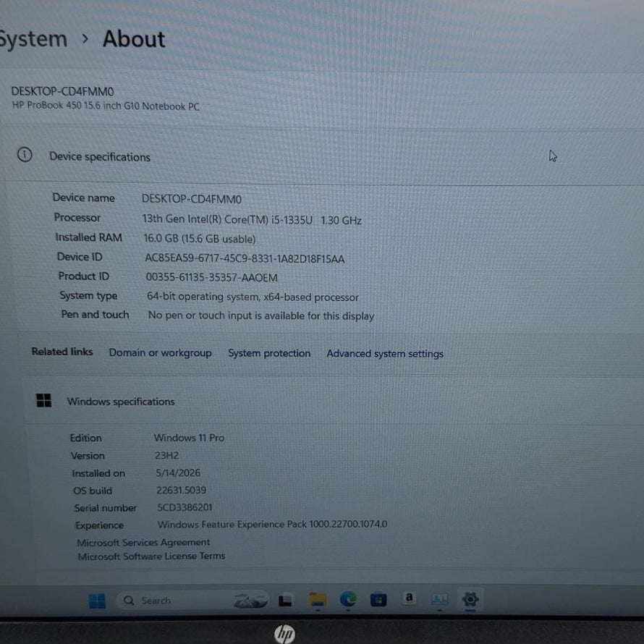Click the OS build 22631.5039 value
This screenshot has width=644, height=644.
(x=181, y=490)
